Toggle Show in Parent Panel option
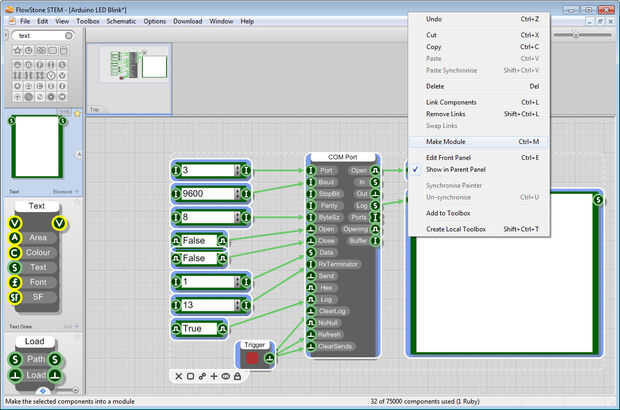This screenshot has width=620, height=410. click(456, 169)
